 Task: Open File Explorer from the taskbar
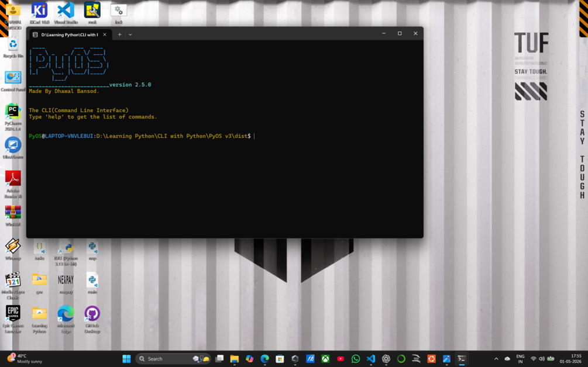click(235, 359)
